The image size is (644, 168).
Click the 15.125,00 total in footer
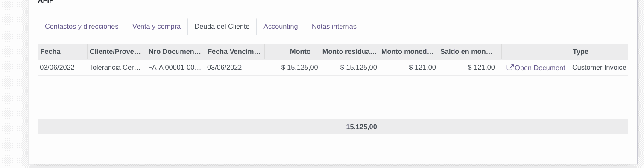(361, 127)
